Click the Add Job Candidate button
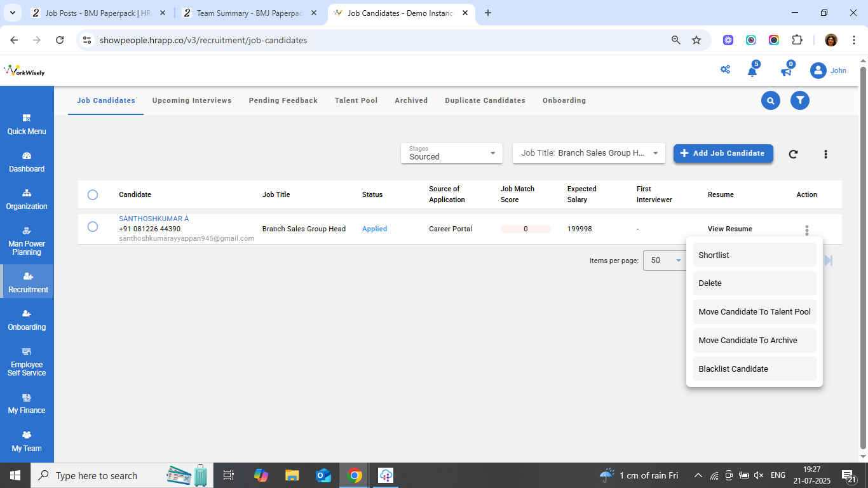 (722, 153)
